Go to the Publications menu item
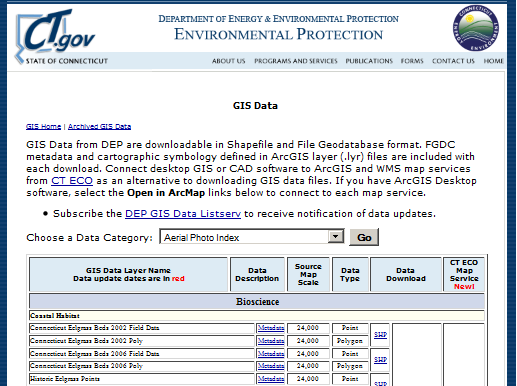 369,61
